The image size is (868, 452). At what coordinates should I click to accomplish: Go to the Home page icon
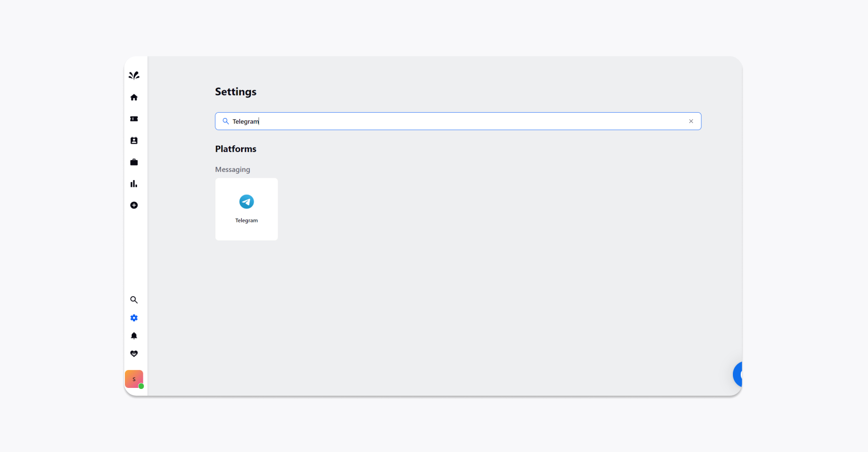[134, 98]
